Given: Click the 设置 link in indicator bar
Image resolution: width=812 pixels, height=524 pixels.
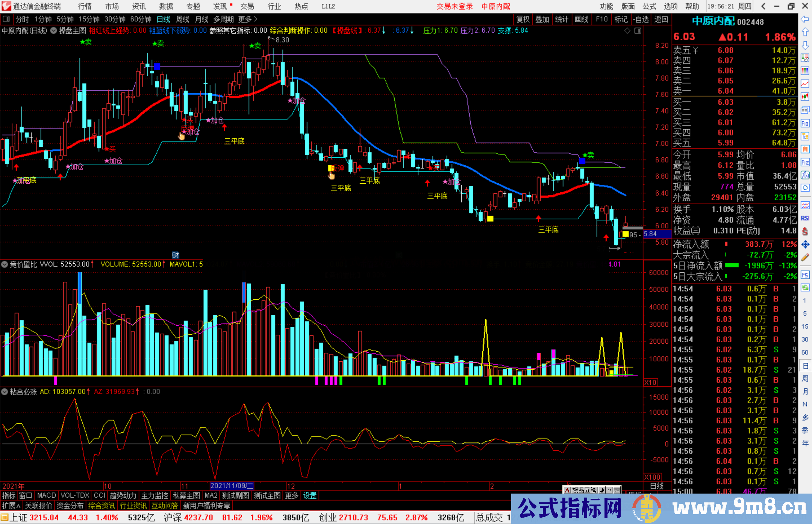Looking at the screenshot, I should (x=310, y=495).
